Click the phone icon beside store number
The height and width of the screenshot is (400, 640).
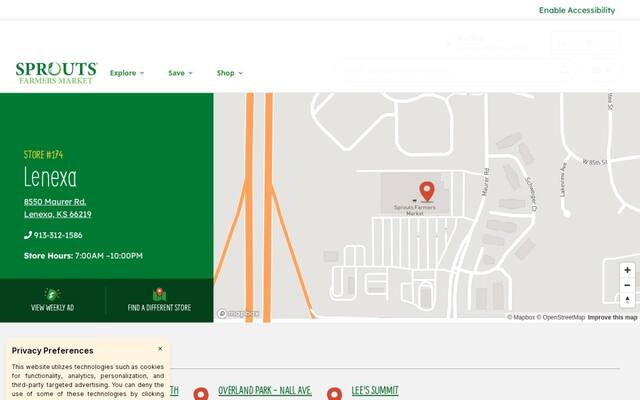(x=28, y=235)
